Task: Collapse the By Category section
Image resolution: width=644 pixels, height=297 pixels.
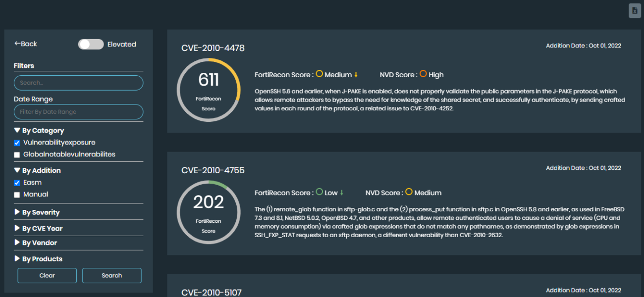Action: 39,131
